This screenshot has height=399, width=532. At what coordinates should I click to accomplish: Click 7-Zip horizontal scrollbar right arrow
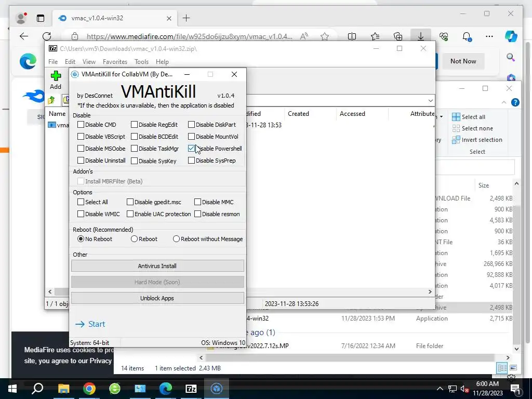(x=430, y=291)
